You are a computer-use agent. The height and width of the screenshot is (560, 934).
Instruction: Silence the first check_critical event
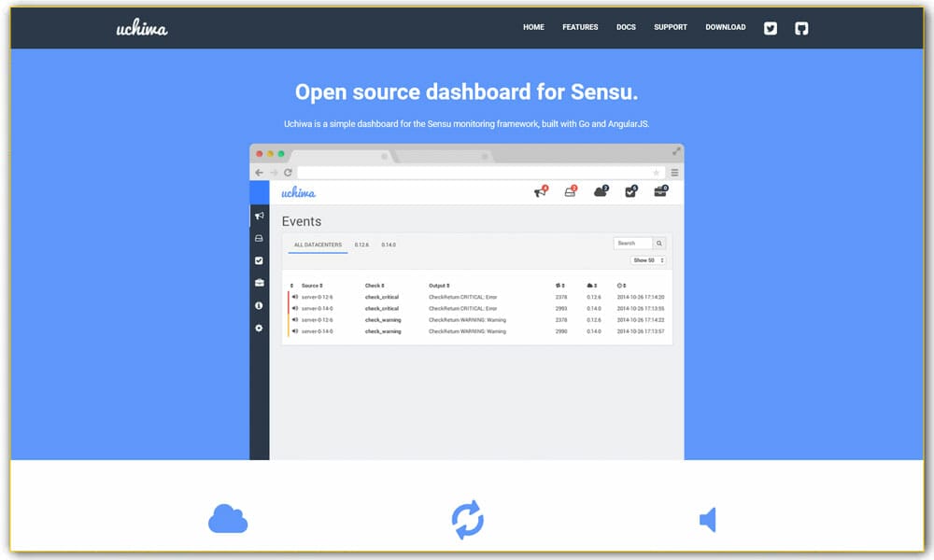tap(295, 296)
